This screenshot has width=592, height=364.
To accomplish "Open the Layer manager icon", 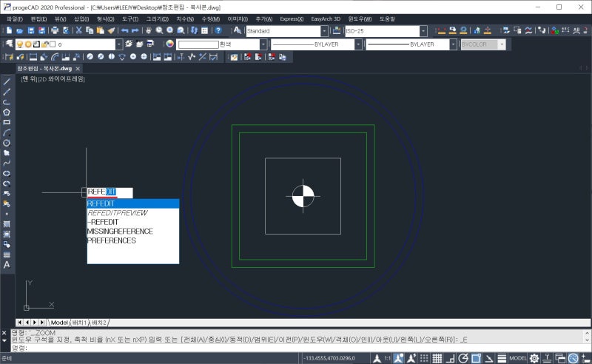I will tap(9, 44).
